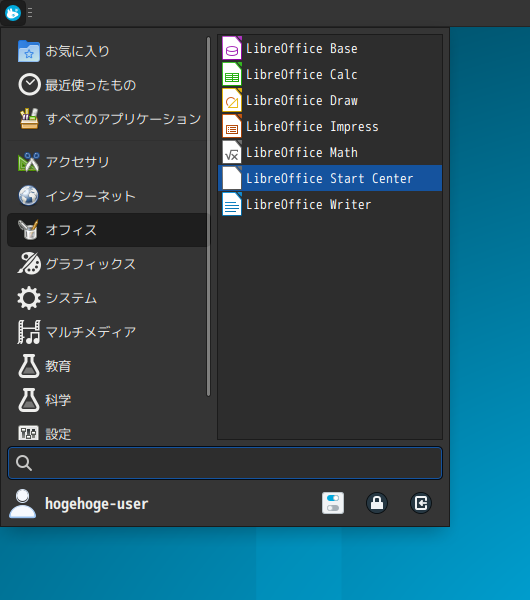Select the インターネット category
Image resolution: width=530 pixels, height=600 pixels.
(107, 196)
